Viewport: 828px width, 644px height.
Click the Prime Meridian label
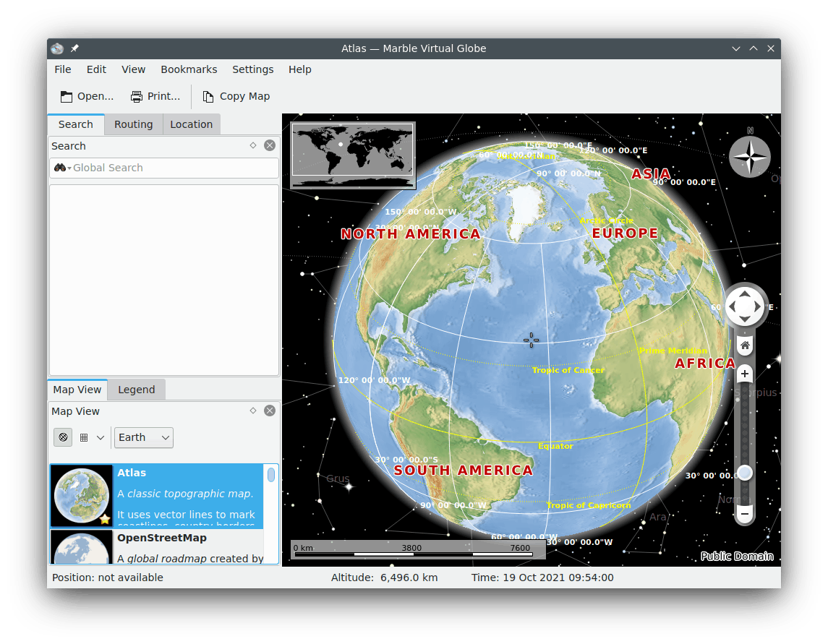[x=673, y=351]
